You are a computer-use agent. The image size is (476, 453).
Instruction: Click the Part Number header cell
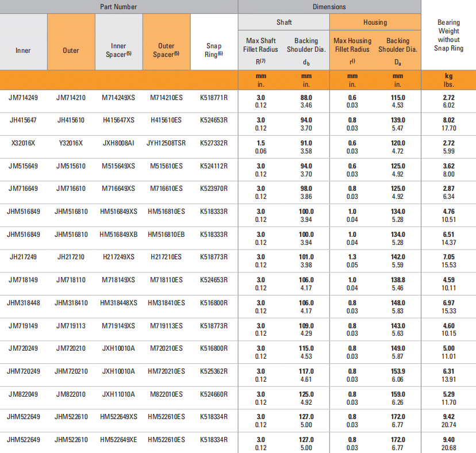click(119, 7)
